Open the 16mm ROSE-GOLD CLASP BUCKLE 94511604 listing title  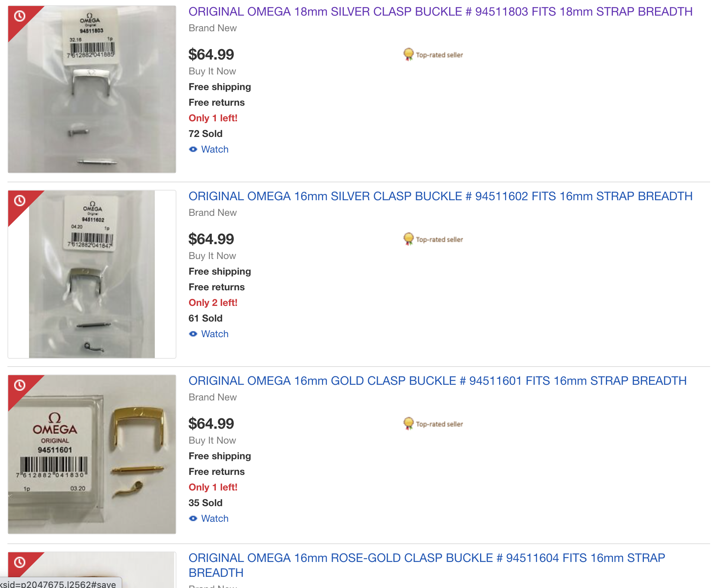pyautogui.click(x=427, y=558)
